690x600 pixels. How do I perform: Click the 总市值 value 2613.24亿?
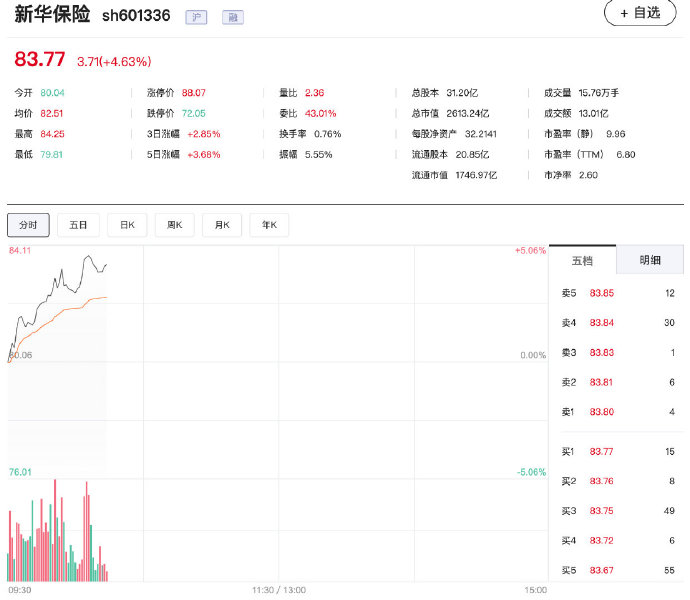(x=468, y=114)
